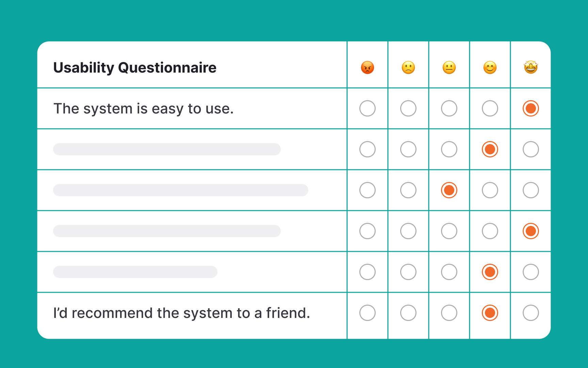
Task: Select the star-struck rating in the fourth row
Action: pos(531,231)
